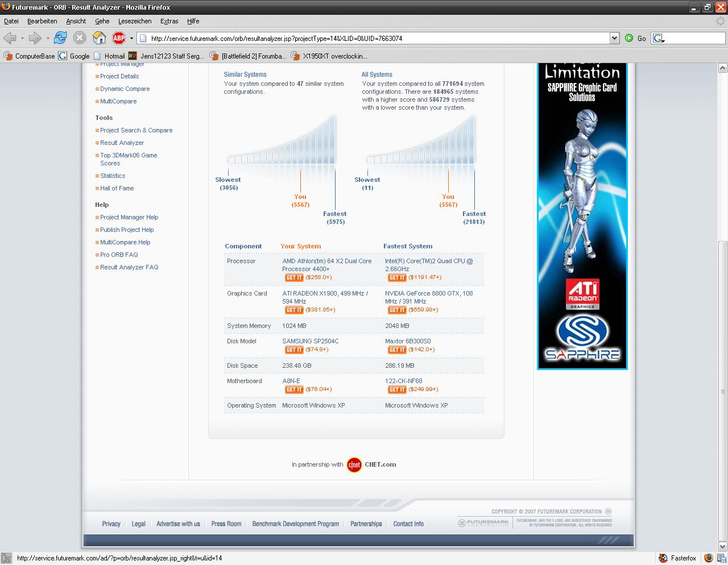Viewport: 728px width, 565px height.
Task: Click GET IT for ATI RADEON X1900
Action: [294, 310]
